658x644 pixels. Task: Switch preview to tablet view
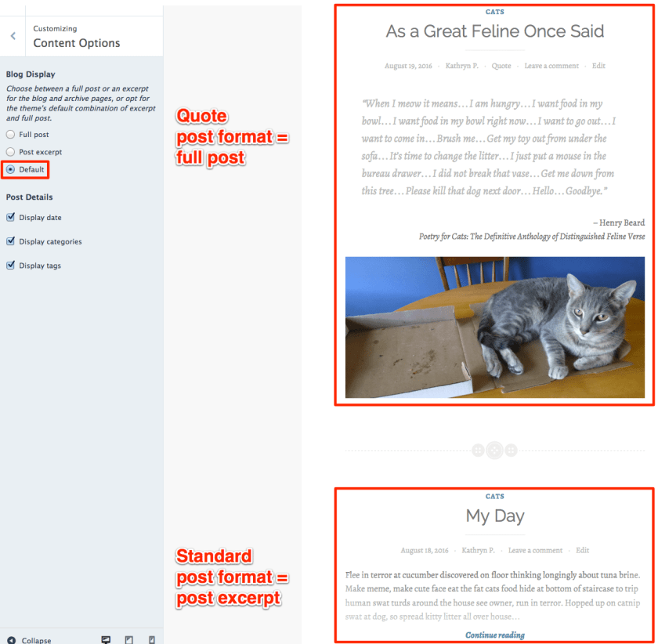click(x=128, y=639)
